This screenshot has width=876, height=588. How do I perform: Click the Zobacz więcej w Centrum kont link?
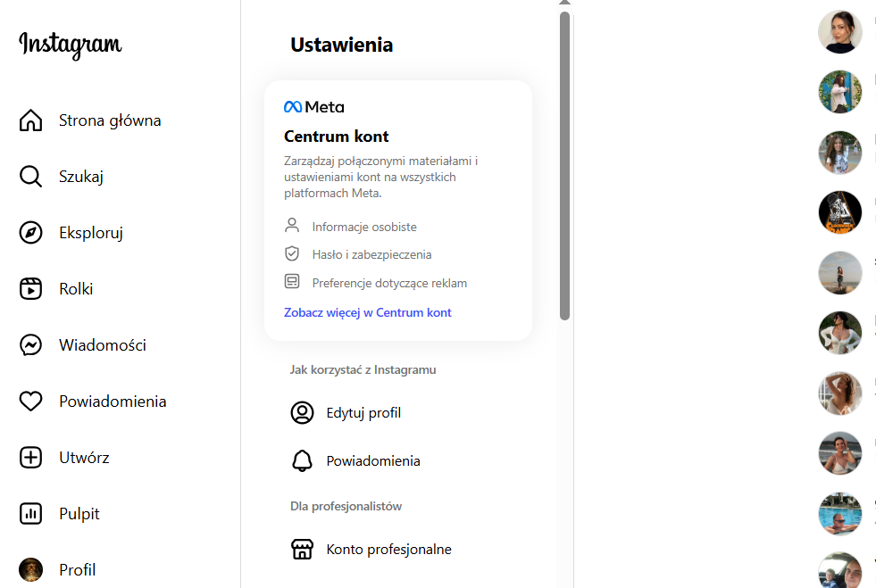point(368,313)
